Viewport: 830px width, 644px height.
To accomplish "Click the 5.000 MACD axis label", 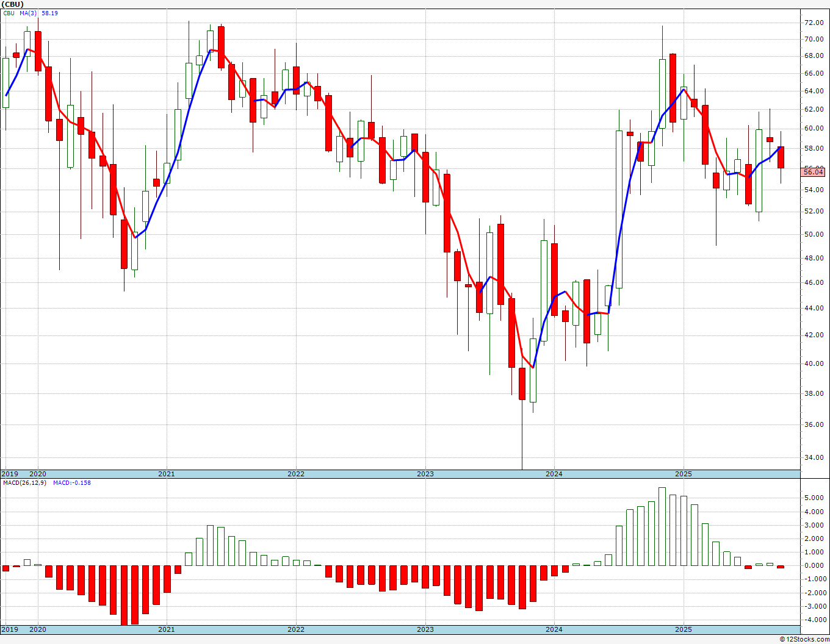I will 815,498.
